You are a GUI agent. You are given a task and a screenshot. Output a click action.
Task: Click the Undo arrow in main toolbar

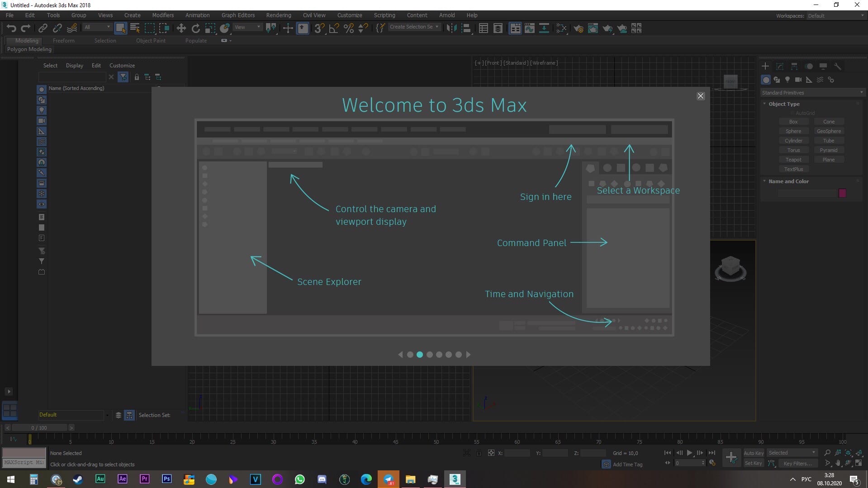click(x=11, y=28)
